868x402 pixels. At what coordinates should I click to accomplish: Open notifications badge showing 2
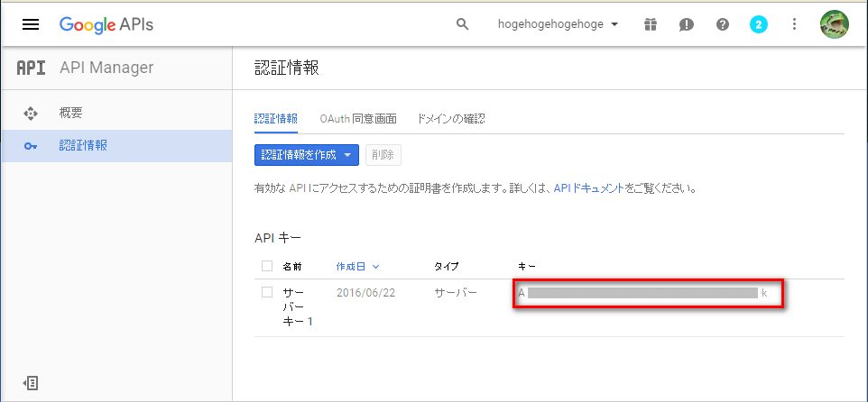pyautogui.click(x=759, y=24)
